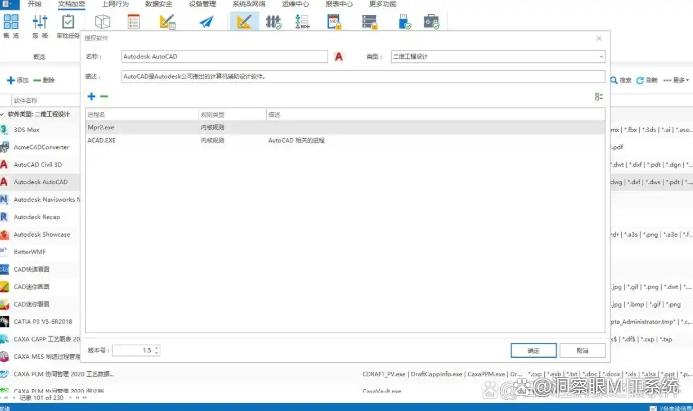Select the Mpr2.exe process row
Screen dimensions: 693x411
point(142,128)
